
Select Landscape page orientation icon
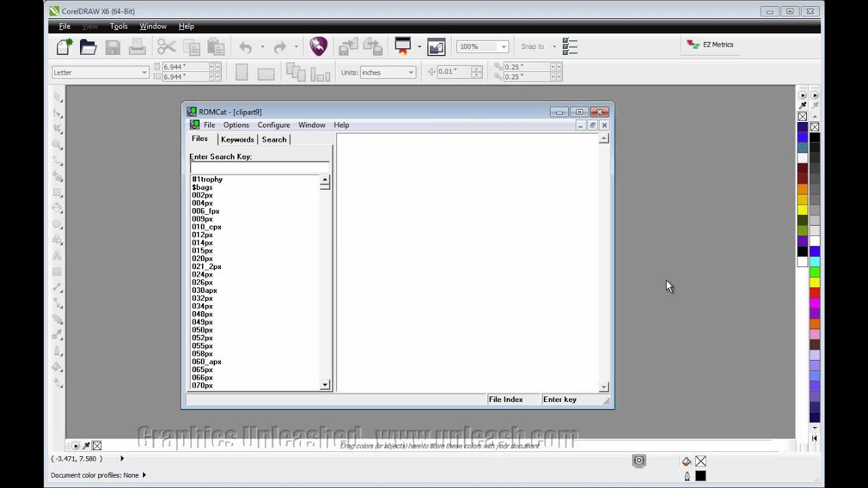(266, 74)
